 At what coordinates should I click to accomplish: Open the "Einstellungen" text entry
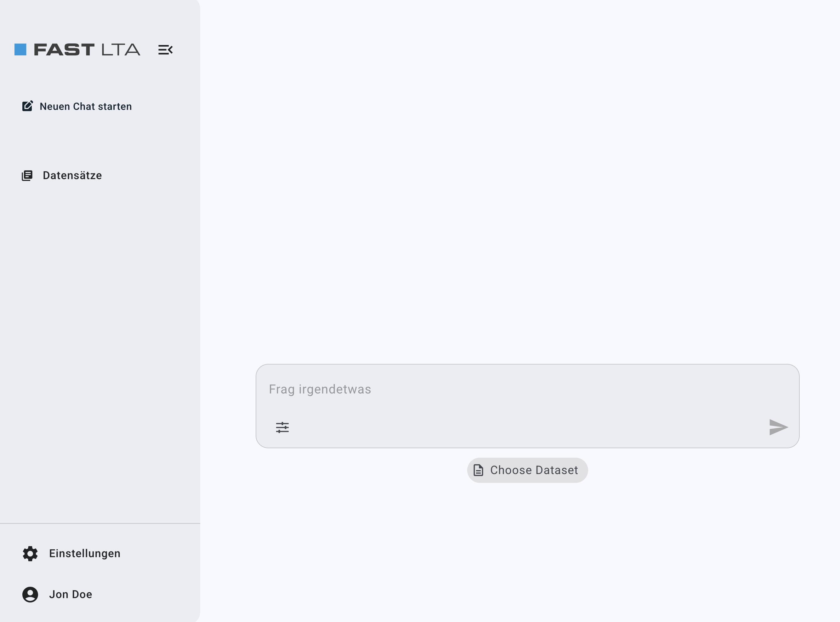click(85, 553)
